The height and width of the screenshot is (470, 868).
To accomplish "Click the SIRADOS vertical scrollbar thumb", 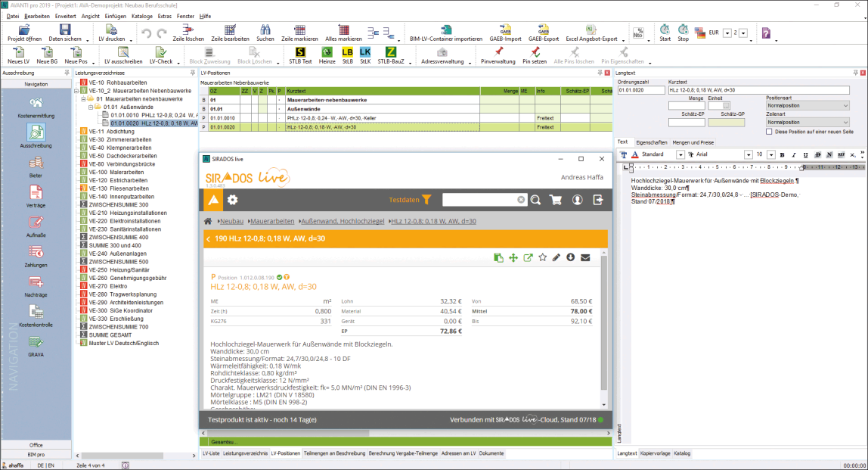I will pyautogui.click(x=604, y=323).
